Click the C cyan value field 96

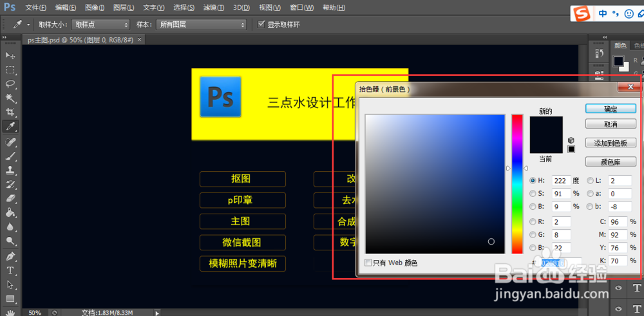618,221
